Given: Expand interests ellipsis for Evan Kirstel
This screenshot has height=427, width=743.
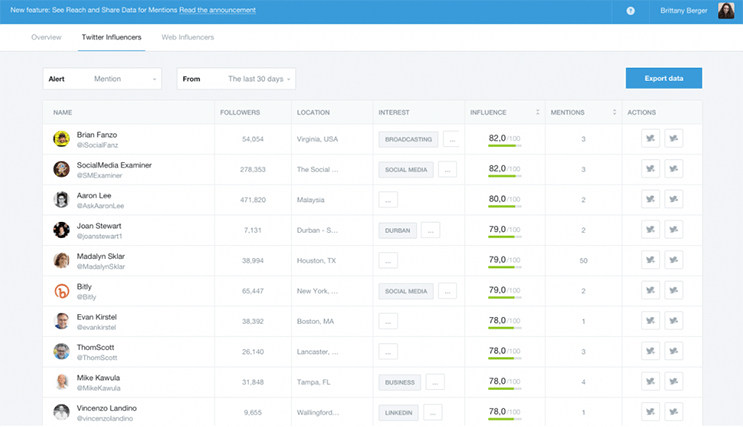Looking at the screenshot, I should point(388,321).
